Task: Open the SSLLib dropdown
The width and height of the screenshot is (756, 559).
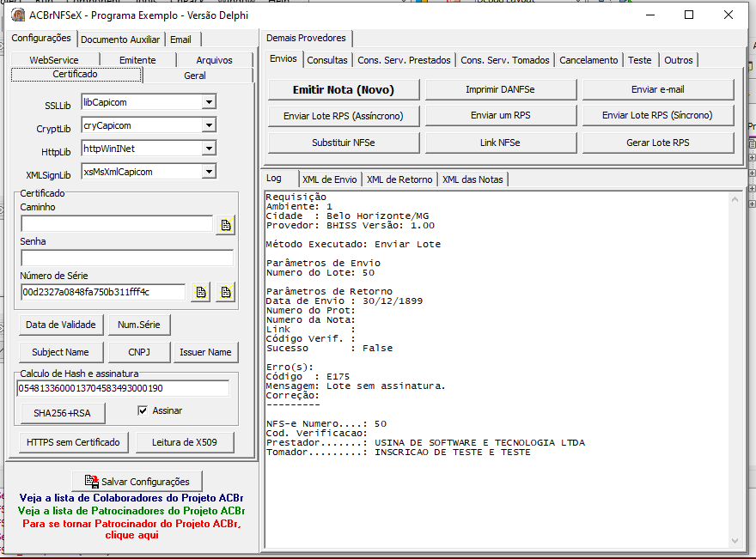Action: tap(209, 102)
